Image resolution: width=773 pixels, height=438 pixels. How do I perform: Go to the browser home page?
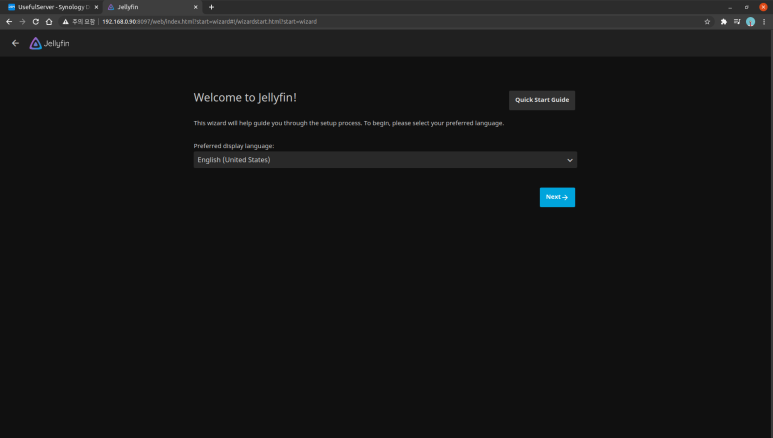(x=49, y=22)
